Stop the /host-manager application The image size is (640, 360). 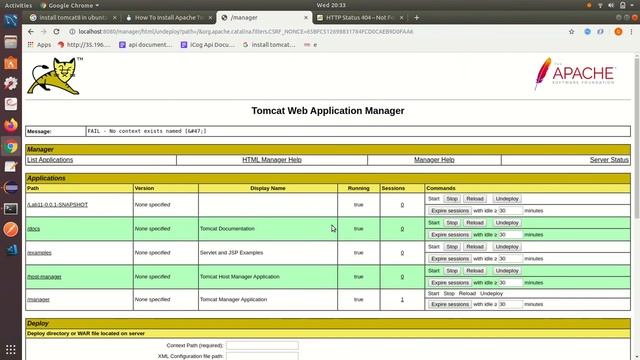[452, 271]
